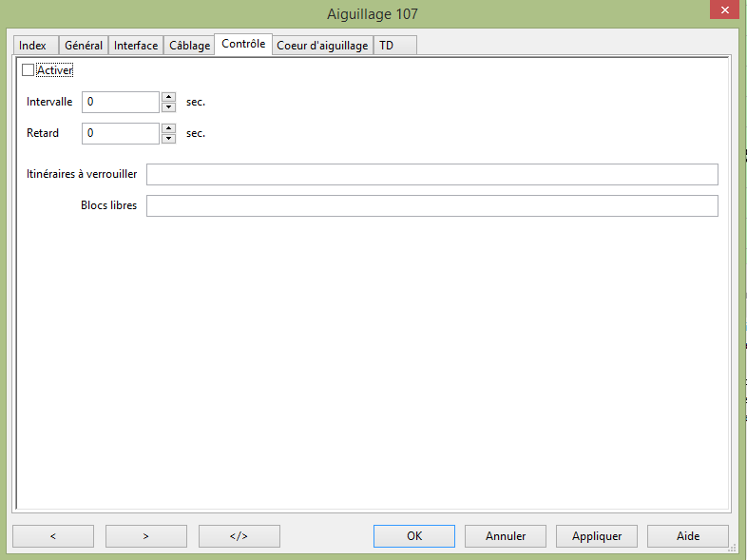Click Appliquer to apply changes
The width and height of the screenshot is (747, 560).
coord(596,536)
